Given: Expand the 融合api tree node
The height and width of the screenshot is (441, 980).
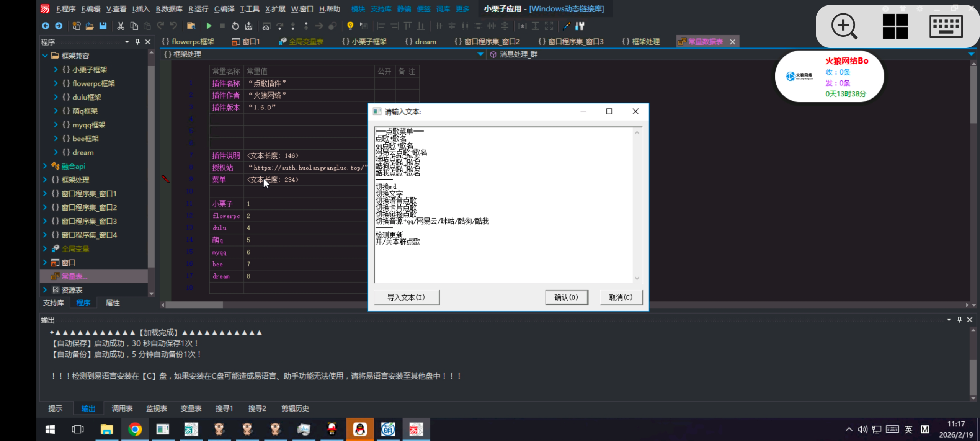Looking at the screenshot, I should [x=45, y=166].
